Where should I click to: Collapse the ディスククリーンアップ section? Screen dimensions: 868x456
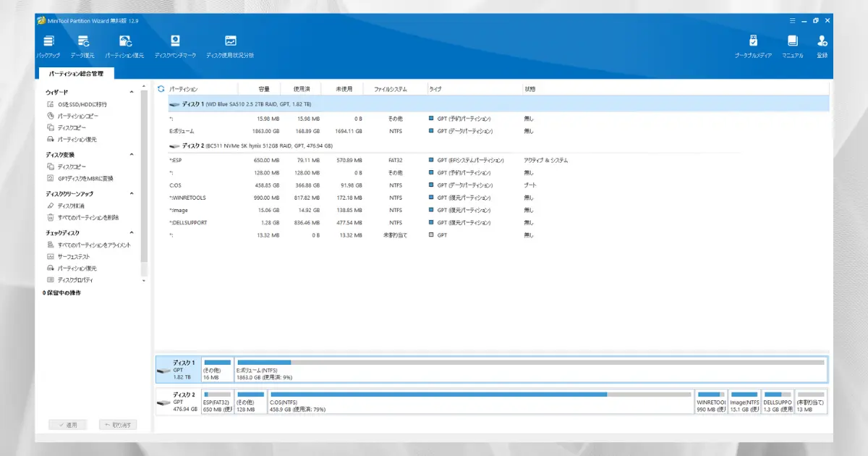132,194
